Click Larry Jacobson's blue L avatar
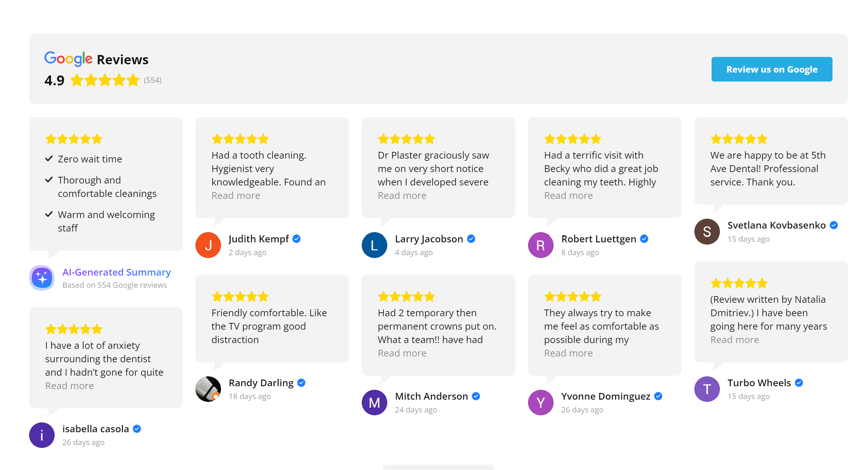The height and width of the screenshot is (470, 868). [375, 245]
